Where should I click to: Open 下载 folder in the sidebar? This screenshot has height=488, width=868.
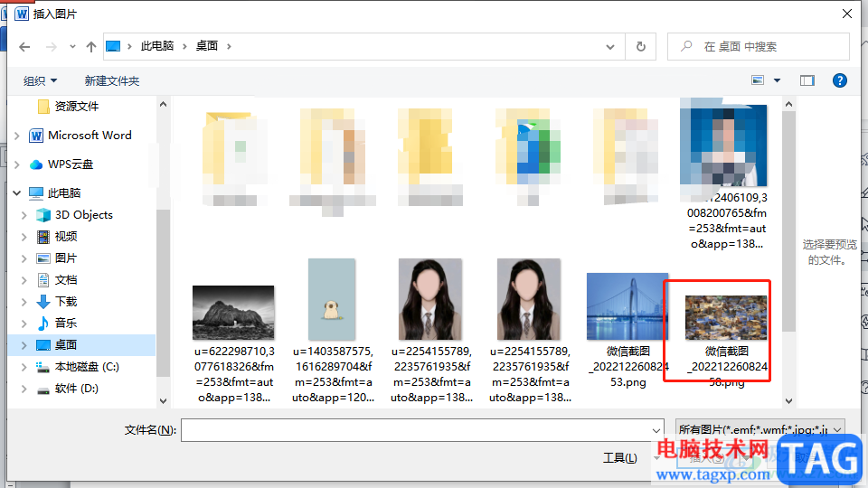pos(65,302)
